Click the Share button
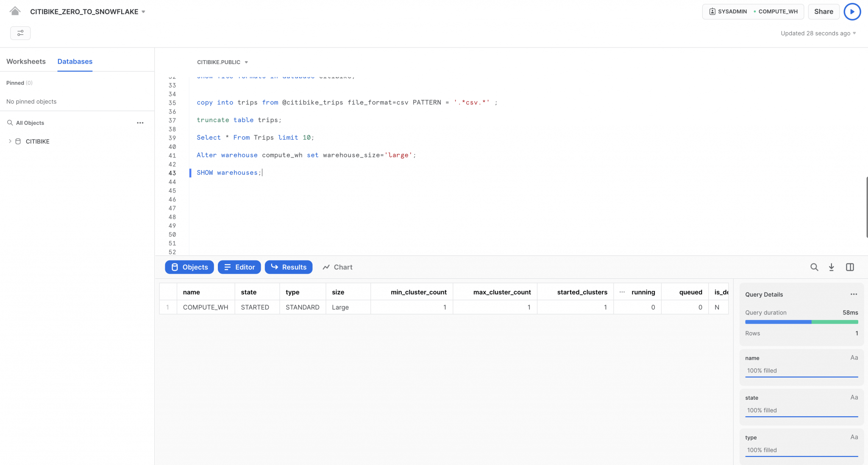The image size is (868, 465). click(x=823, y=11)
